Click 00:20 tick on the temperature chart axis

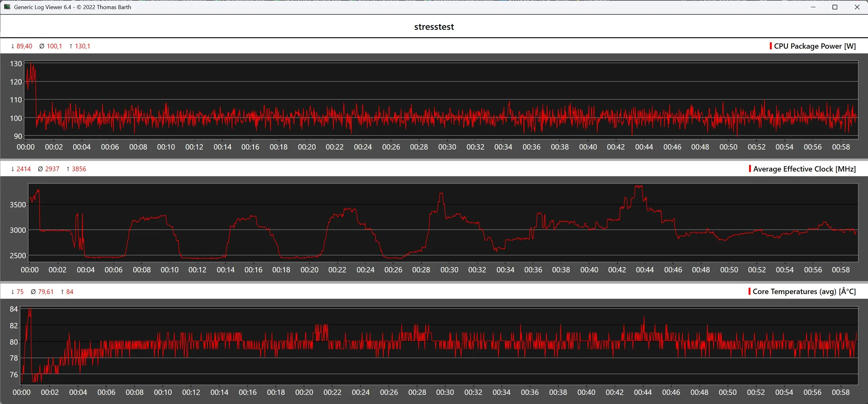[x=304, y=392]
